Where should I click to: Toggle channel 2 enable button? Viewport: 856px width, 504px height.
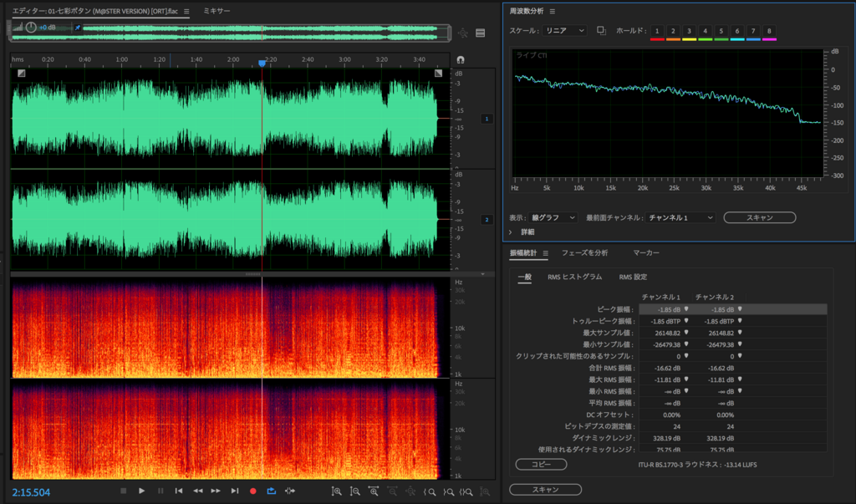487,220
